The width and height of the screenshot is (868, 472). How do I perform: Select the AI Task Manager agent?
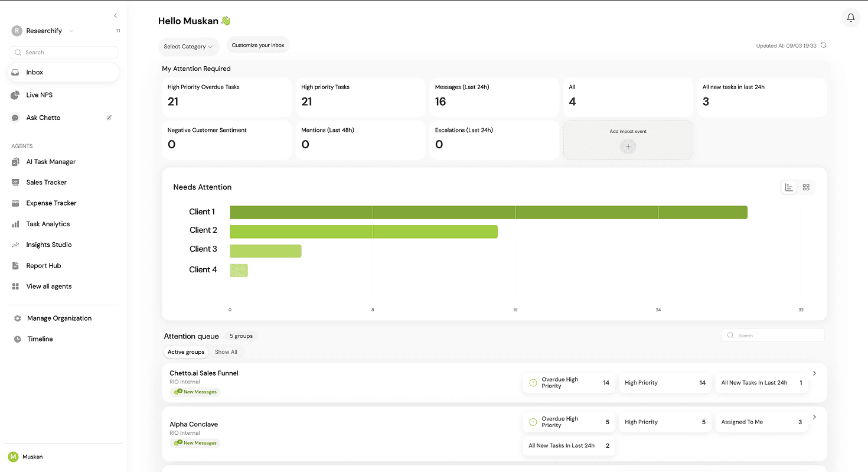click(x=51, y=161)
